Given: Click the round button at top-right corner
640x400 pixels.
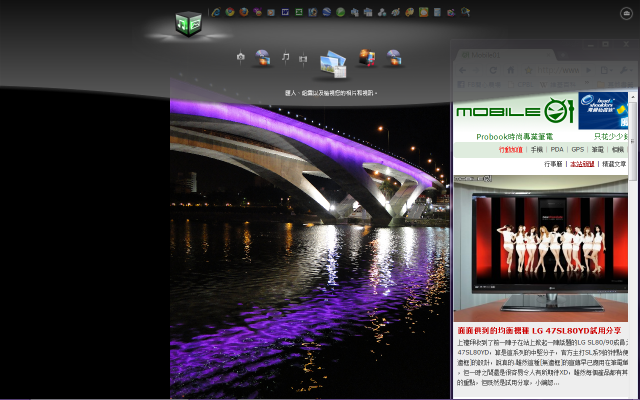Looking at the screenshot, I should pos(626,13).
